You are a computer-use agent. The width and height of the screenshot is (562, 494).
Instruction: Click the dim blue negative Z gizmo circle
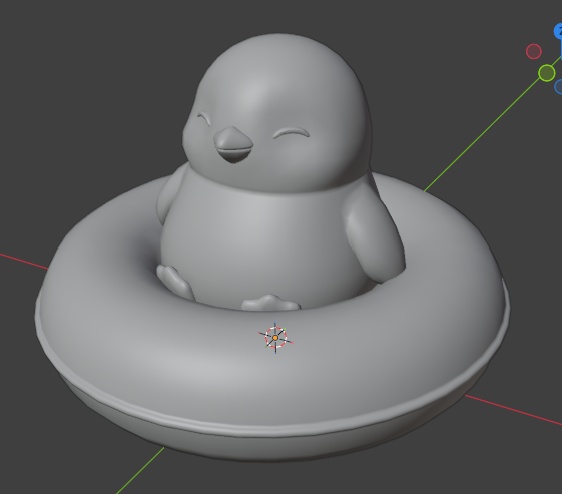coord(558,87)
